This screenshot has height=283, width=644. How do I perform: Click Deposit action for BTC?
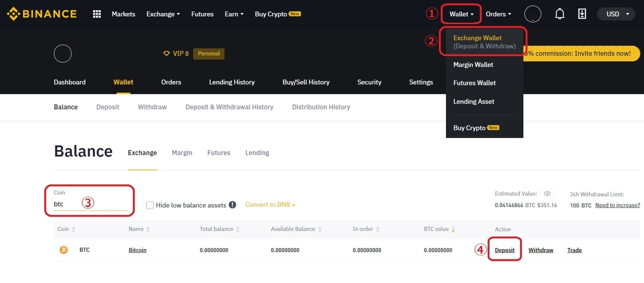(x=504, y=250)
